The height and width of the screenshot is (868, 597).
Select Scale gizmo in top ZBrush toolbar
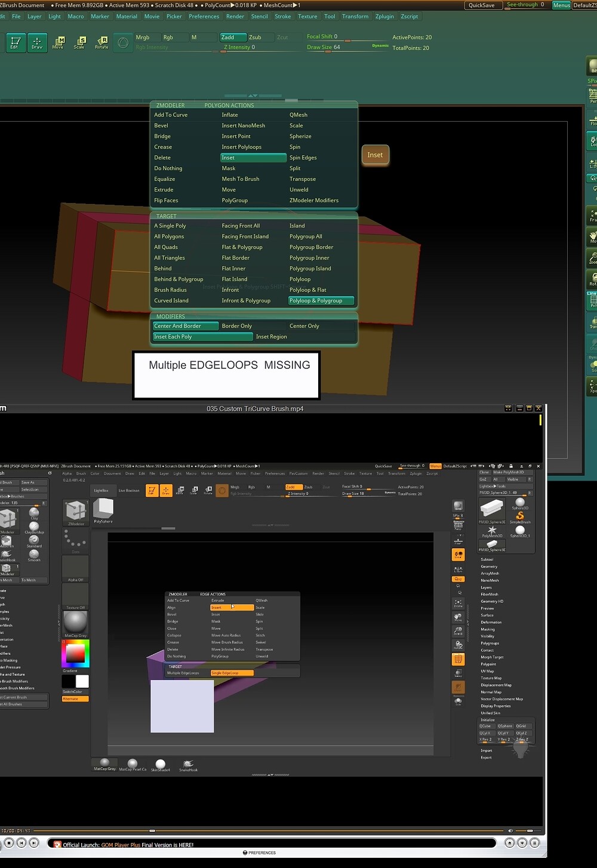click(x=79, y=42)
